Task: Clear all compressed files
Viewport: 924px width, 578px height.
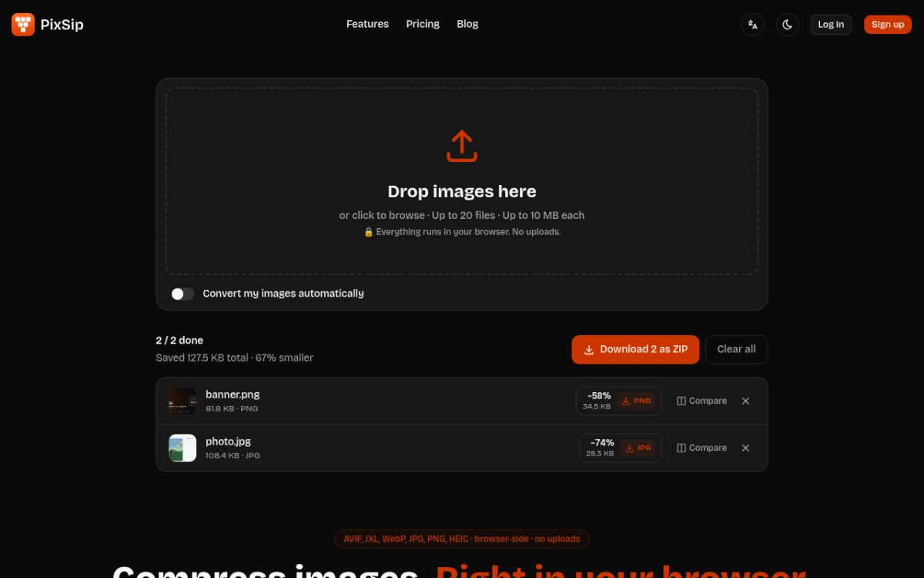Action: 736,349
